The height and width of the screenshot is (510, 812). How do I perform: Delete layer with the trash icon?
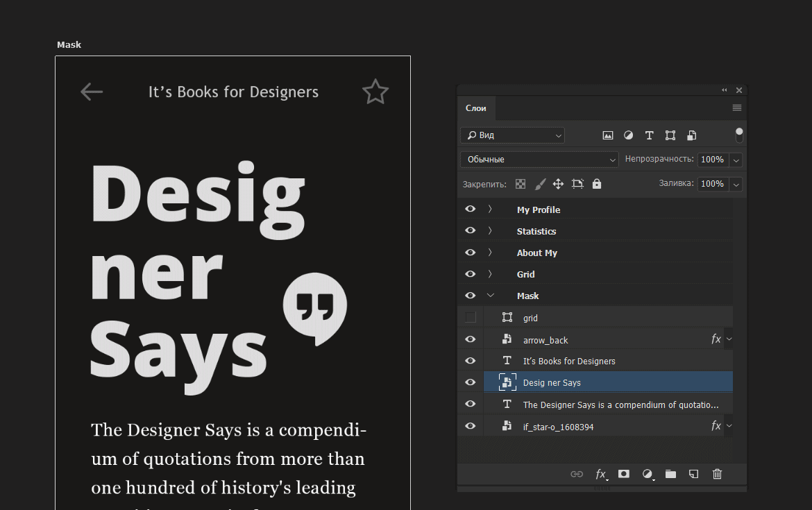point(717,474)
